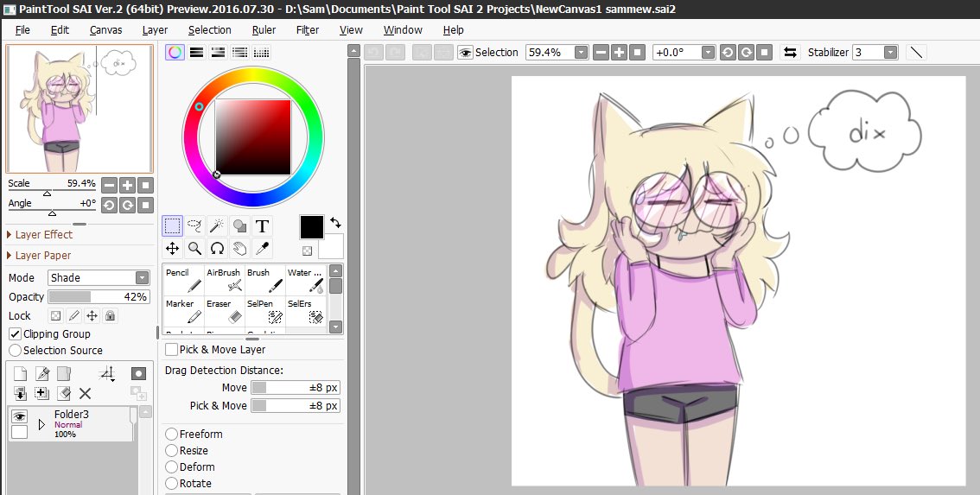Select the Magic Wand tool
The width and height of the screenshot is (980, 495).
pyautogui.click(x=217, y=225)
